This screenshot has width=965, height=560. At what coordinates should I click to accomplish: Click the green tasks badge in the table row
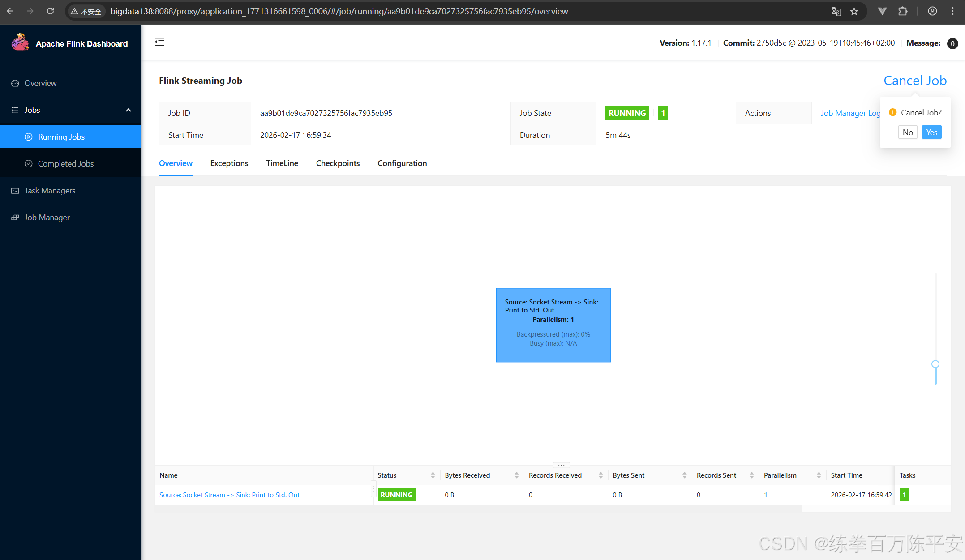pyautogui.click(x=904, y=495)
